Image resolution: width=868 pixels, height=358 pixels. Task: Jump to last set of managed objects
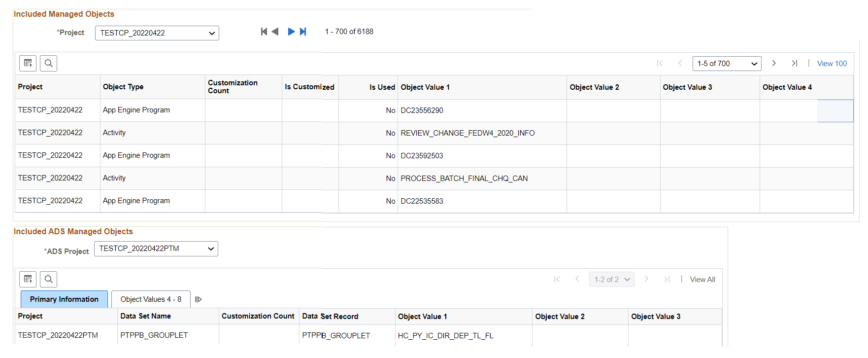coord(303,32)
